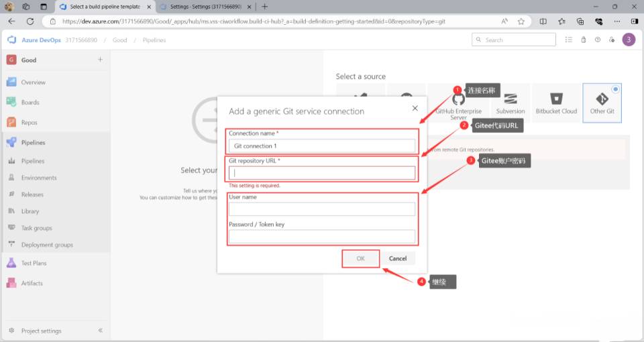Viewport: 644px width, 342px height.
Task: Open the Overview sidebar item
Action: [x=34, y=82]
